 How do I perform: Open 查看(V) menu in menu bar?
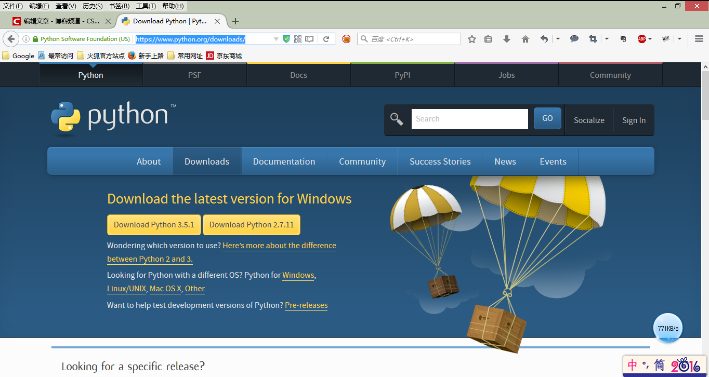coord(66,6)
